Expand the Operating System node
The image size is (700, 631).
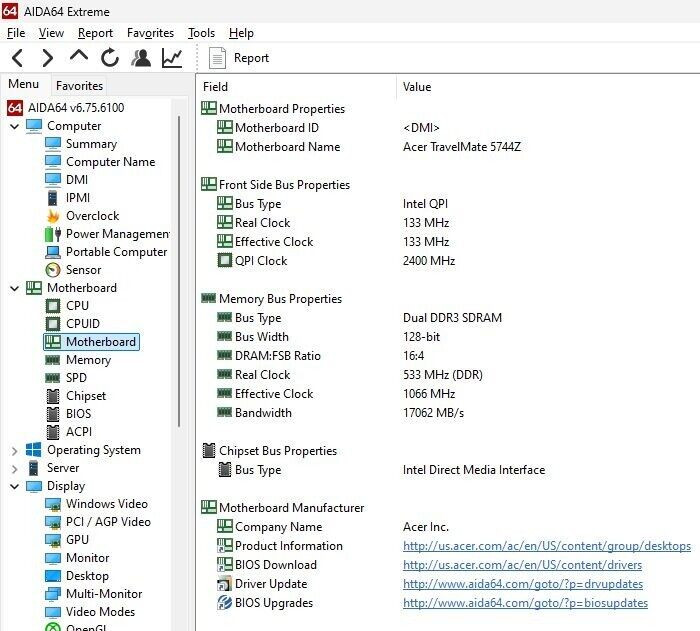point(14,451)
